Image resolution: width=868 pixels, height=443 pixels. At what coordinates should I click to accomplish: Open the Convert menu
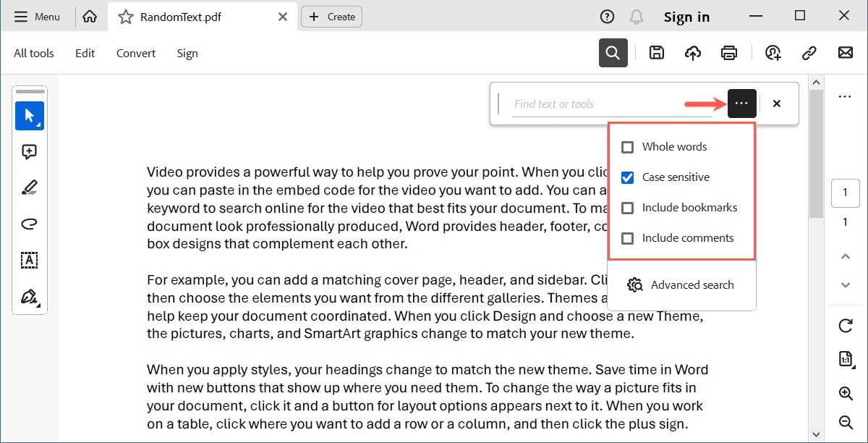(x=135, y=53)
